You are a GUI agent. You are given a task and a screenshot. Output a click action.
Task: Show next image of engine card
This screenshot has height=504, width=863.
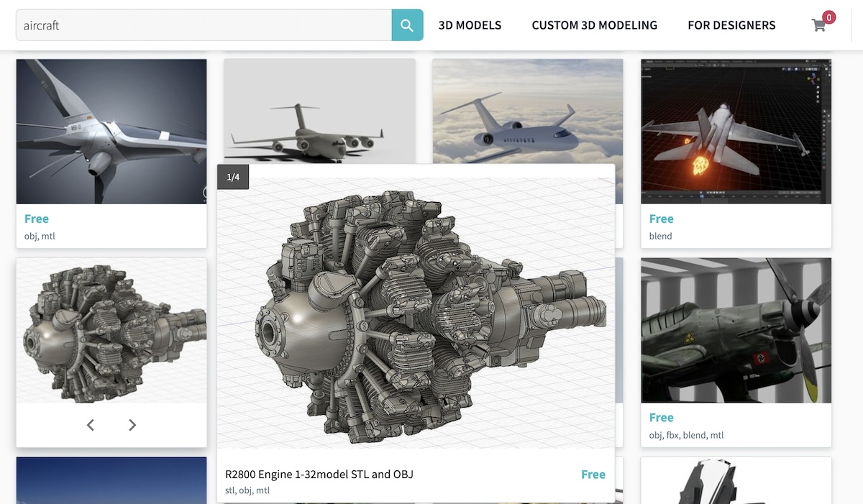pos(132,425)
